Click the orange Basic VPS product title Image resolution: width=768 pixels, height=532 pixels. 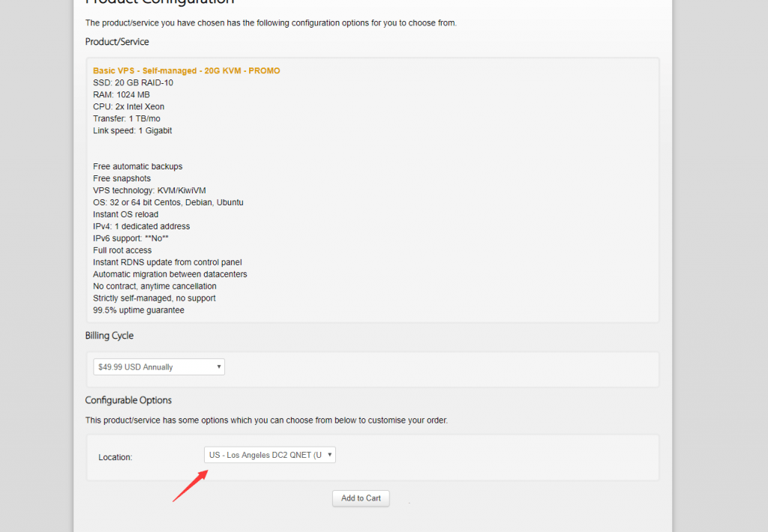[186, 70]
